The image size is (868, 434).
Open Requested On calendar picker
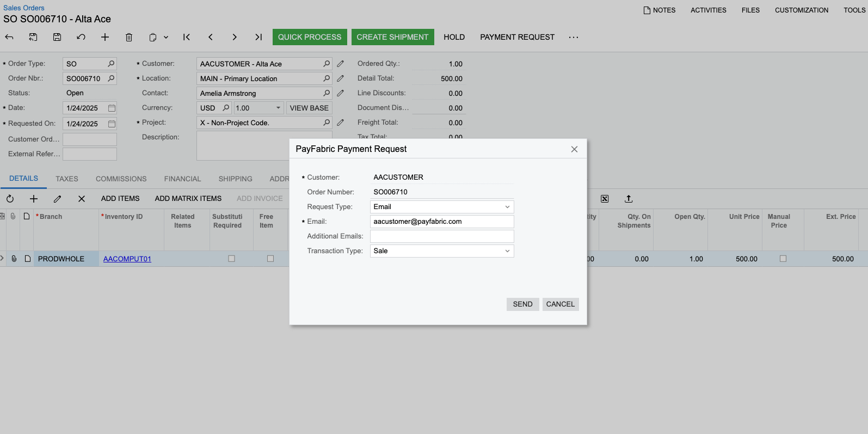click(112, 124)
